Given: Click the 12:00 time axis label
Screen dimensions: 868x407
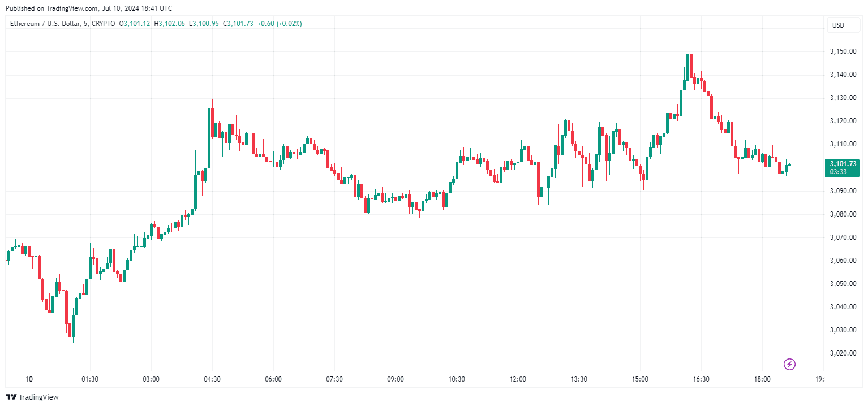Looking at the screenshot, I should pos(518,379).
